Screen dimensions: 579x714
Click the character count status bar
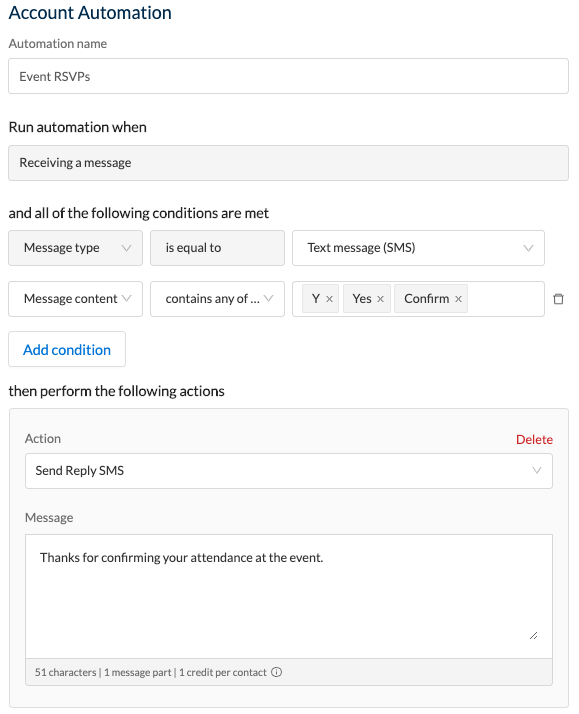[x=289, y=672]
